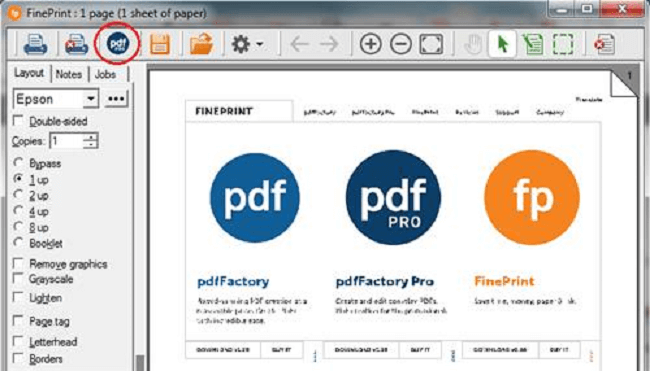Click the page 1 corner fold
The height and width of the screenshot is (371, 650).
[x=624, y=83]
